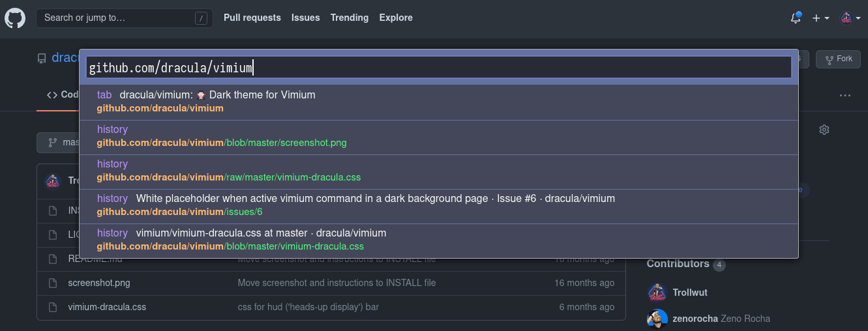
Task: Click the 6 months ago timestamp
Action: click(x=587, y=307)
